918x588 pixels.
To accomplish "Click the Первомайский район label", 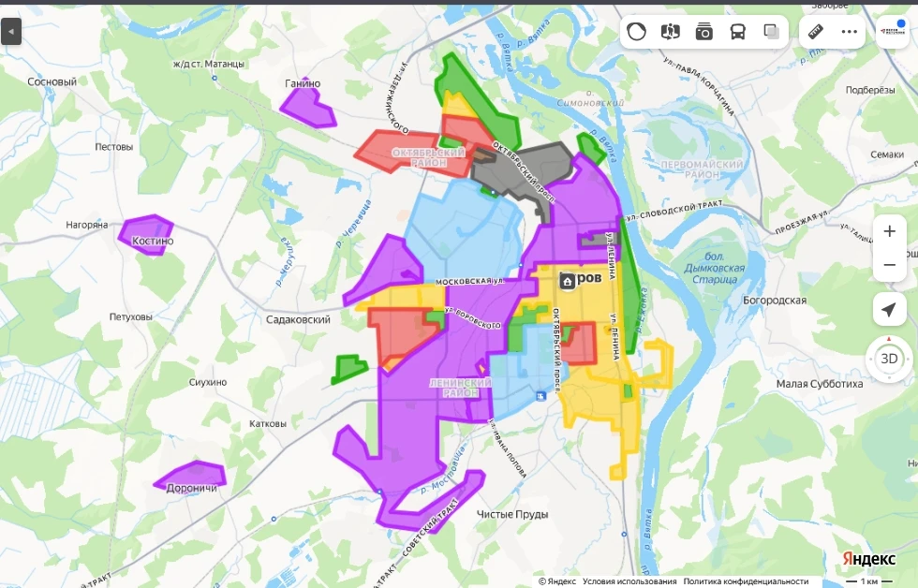I will 702,169.
